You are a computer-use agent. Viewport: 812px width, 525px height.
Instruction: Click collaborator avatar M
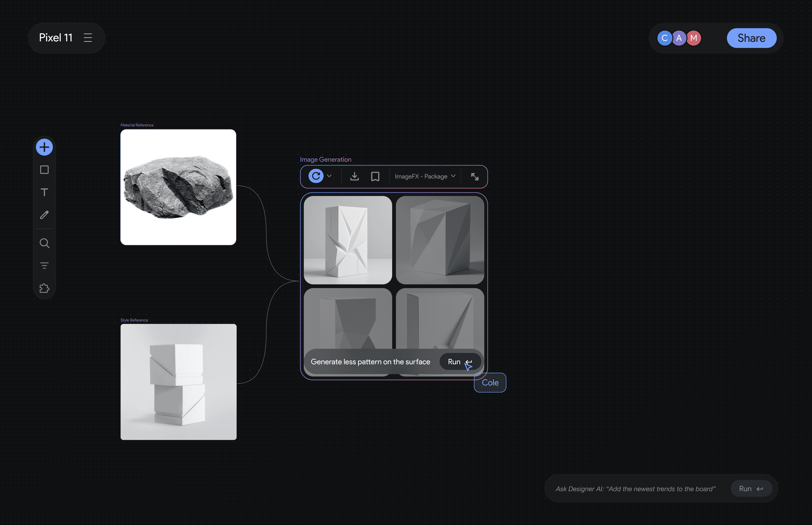click(694, 38)
